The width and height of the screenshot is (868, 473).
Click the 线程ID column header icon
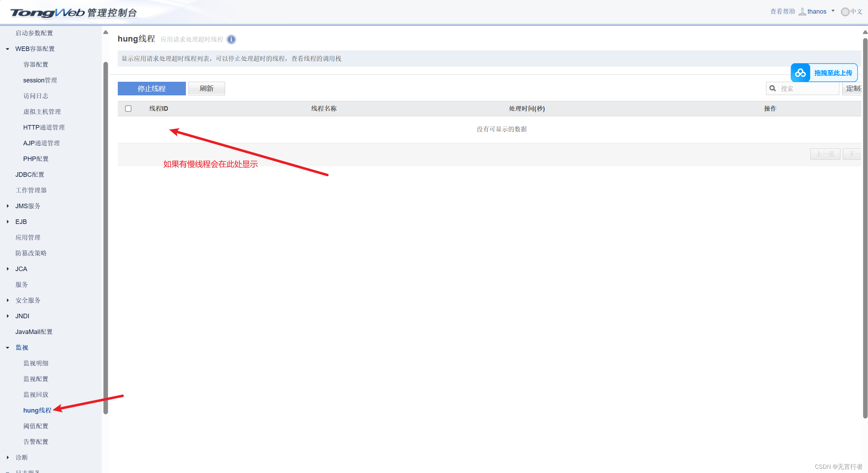pyautogui.click(x=158, y=108)
